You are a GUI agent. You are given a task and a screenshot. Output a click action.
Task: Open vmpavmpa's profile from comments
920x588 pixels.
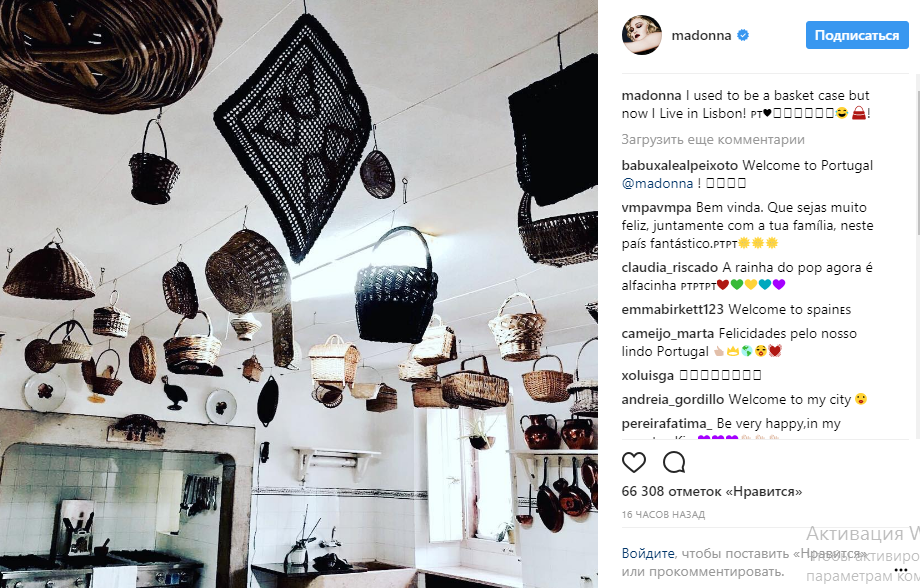click(x=657, y=208)
